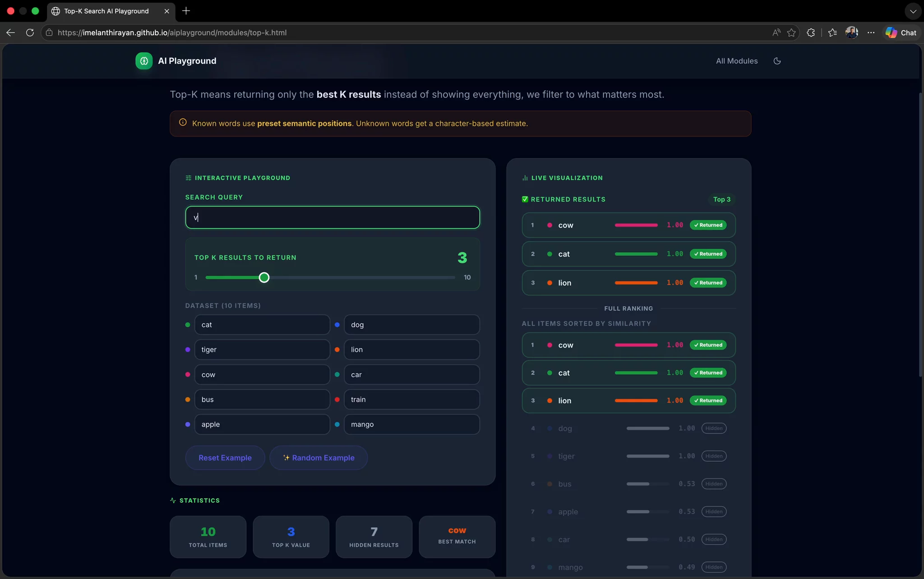This screenshot has width=924, height=579.
Task: Edit the cat dataset item field
Action: point(262,325)
